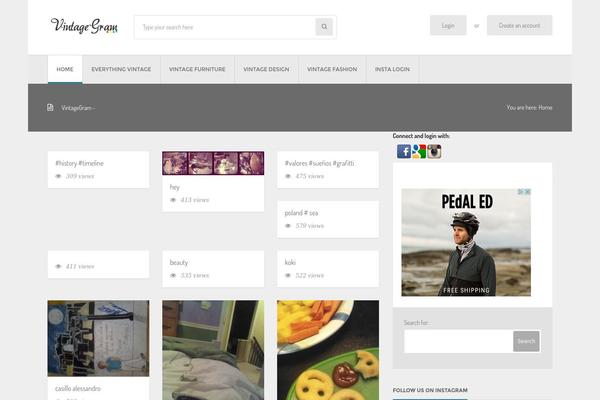Click the eye icon next to 411 views
Viewport: 600px width, 400px height.
[x=58, y=266]
